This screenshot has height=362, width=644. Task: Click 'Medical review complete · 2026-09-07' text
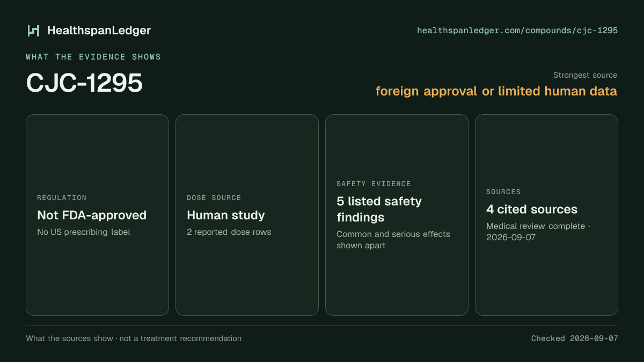538,232
